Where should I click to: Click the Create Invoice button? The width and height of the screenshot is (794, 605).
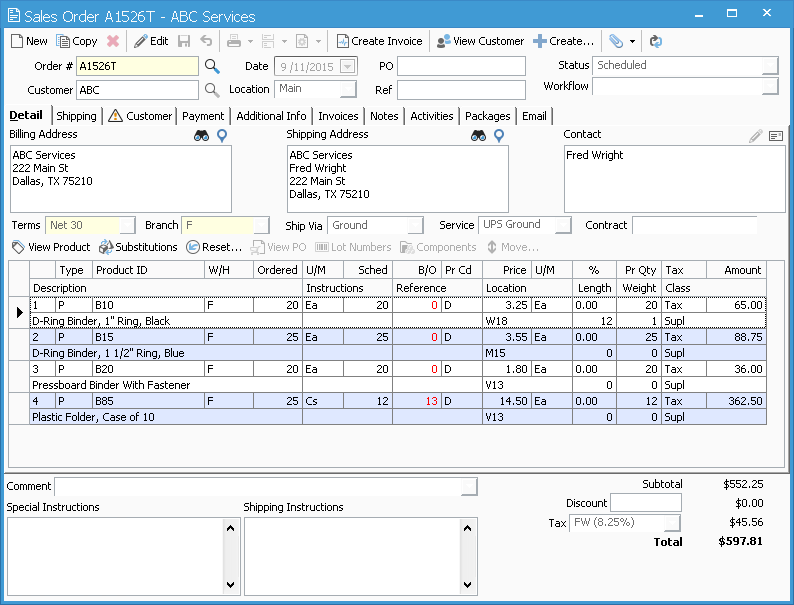pyautogui.click(x=379, y=41)
